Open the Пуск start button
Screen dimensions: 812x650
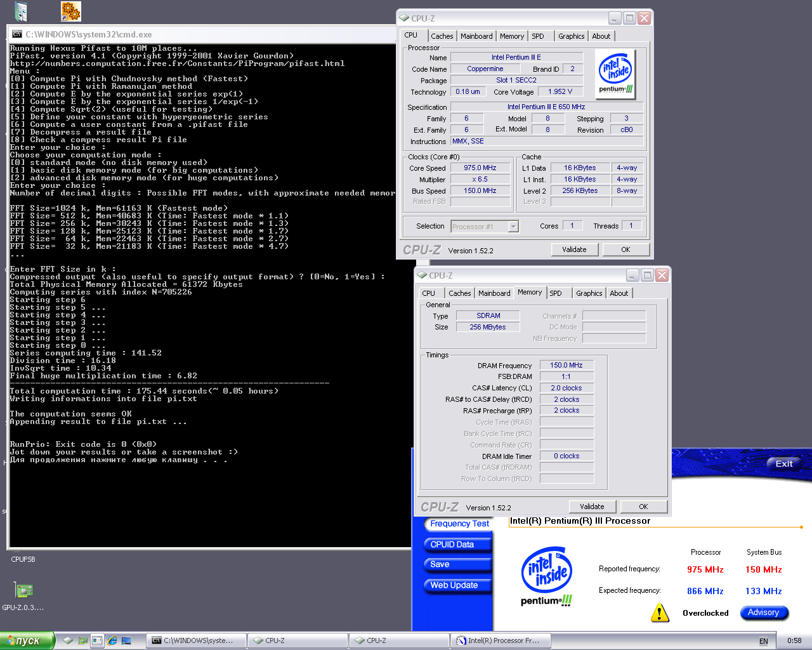(27, 641)
